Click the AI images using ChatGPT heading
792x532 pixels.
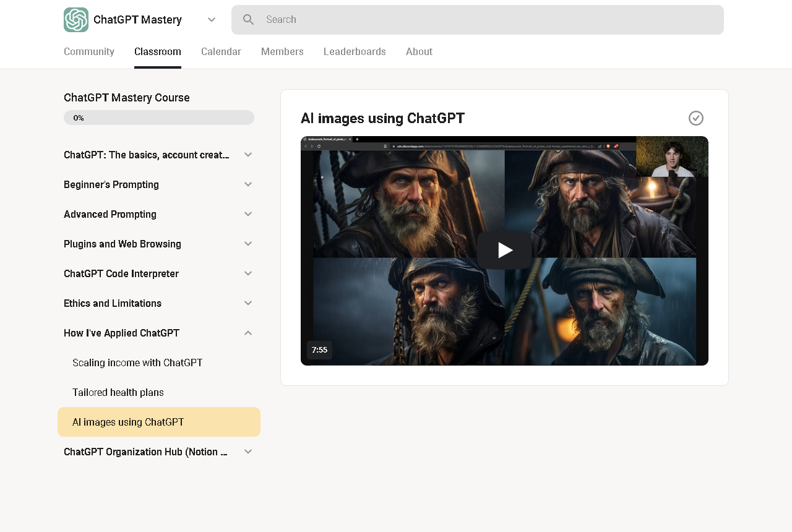382,118
